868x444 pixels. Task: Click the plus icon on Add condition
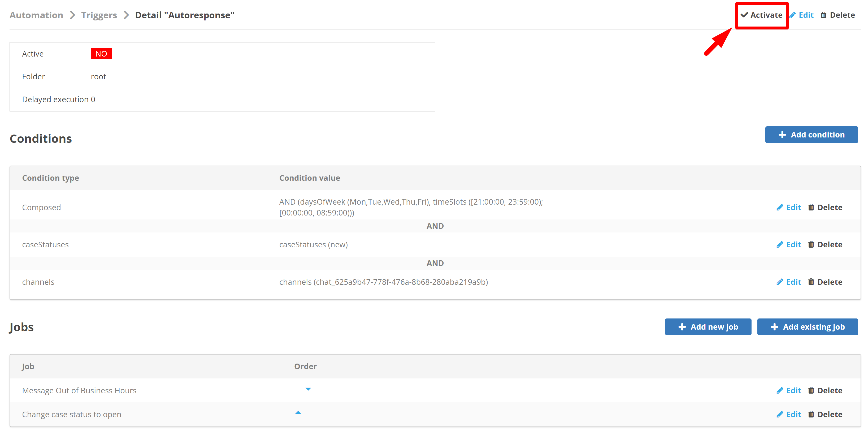[782, 135]
